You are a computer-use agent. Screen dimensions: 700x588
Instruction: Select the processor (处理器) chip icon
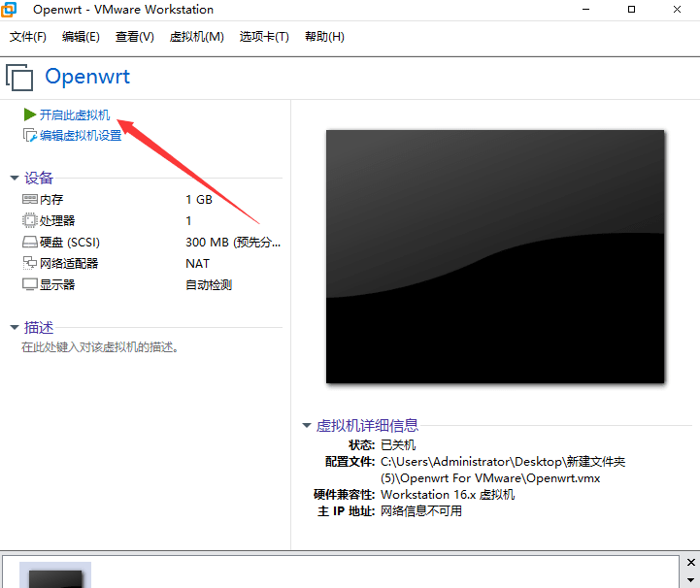coord(30,220)
